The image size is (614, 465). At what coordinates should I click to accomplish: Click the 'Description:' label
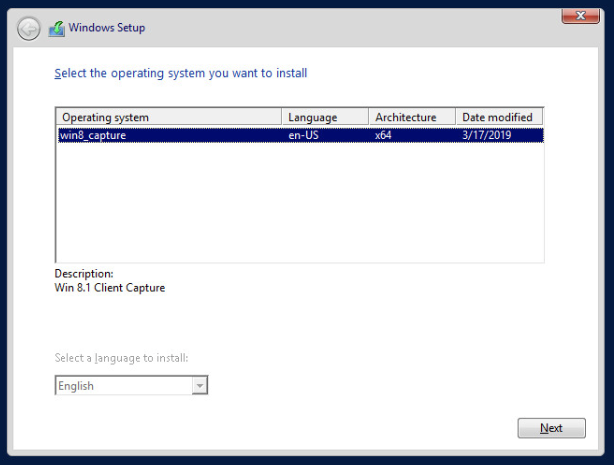(84, 274)
